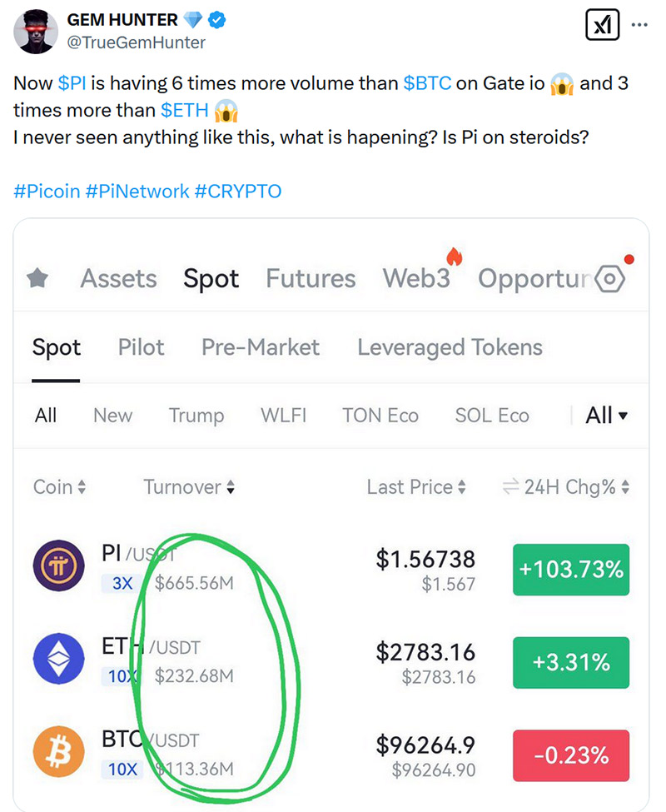
Task: Sort by 24H Chg% arrows
Action: (625, 487)
